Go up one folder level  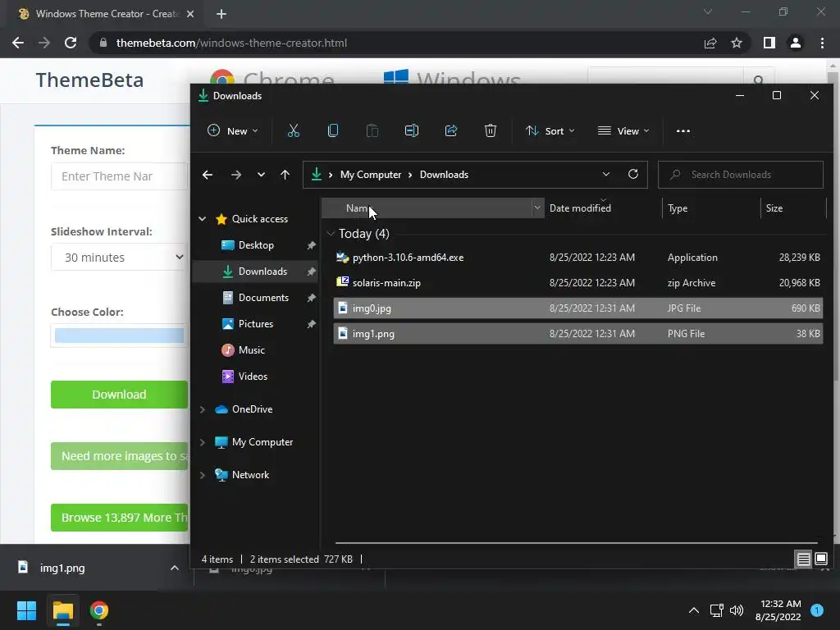pos(285,175)
